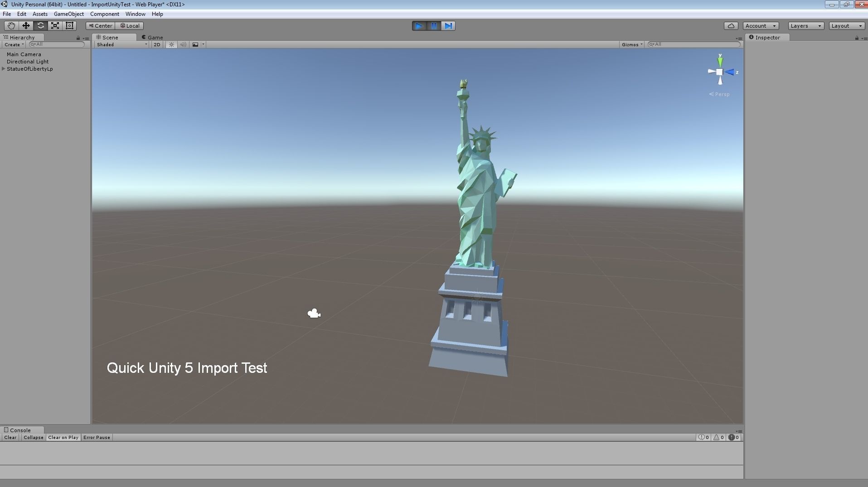
Task: Open Scene view panel options menu
Action: tap(739, 38)
